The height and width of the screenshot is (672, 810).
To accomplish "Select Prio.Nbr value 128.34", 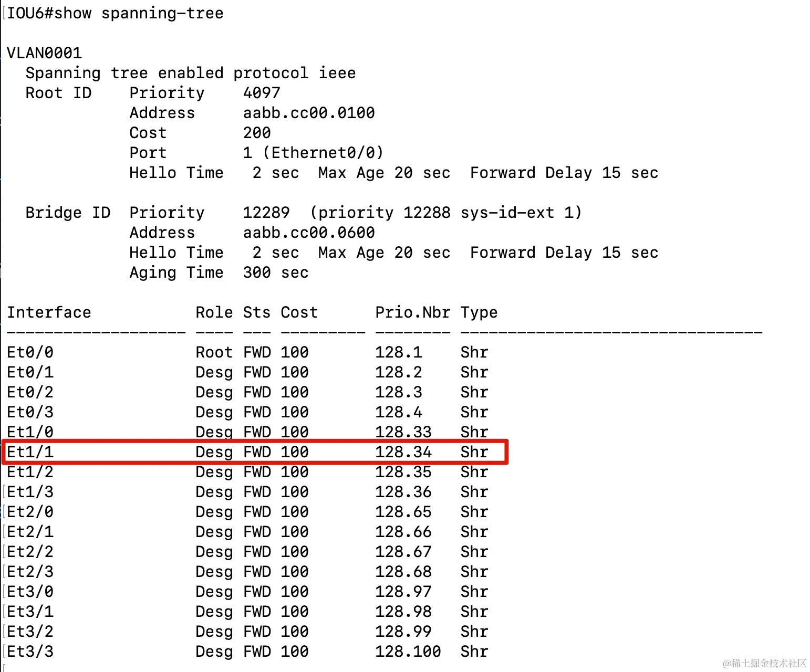I will (x=403, y=452).
